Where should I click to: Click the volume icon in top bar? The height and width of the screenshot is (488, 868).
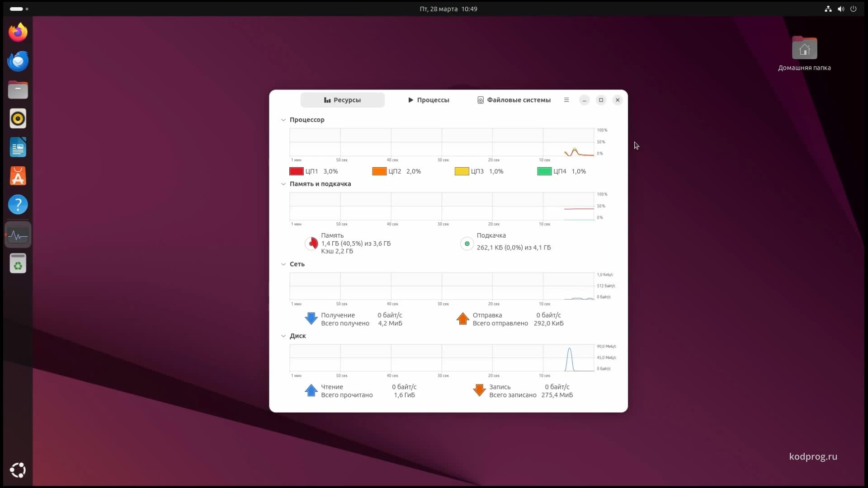click(841, 9)
